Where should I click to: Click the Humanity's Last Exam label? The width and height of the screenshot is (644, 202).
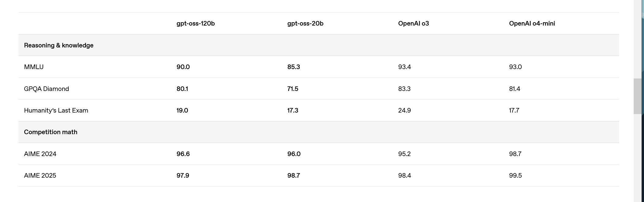[56, 110]
